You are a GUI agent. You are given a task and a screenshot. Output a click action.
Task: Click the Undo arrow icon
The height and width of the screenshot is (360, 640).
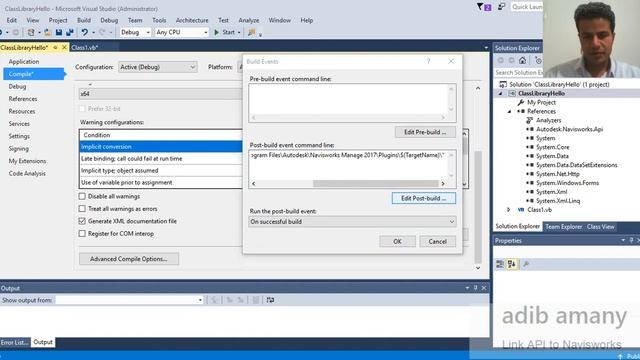point(84,32)
